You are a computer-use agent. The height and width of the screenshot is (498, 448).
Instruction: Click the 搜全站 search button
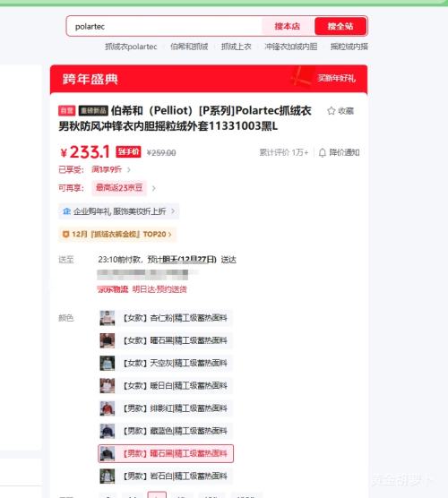point(340,26)
